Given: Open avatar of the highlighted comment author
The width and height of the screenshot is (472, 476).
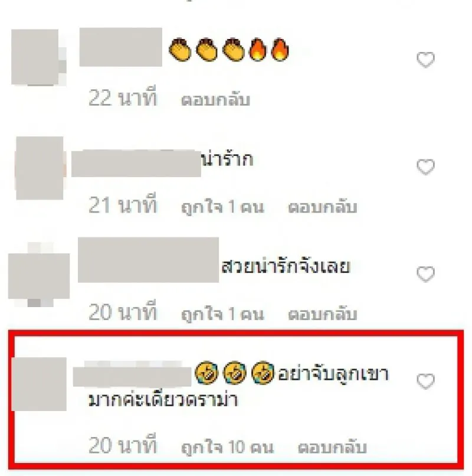Looking at the screenshot, I should pos(39,384).
